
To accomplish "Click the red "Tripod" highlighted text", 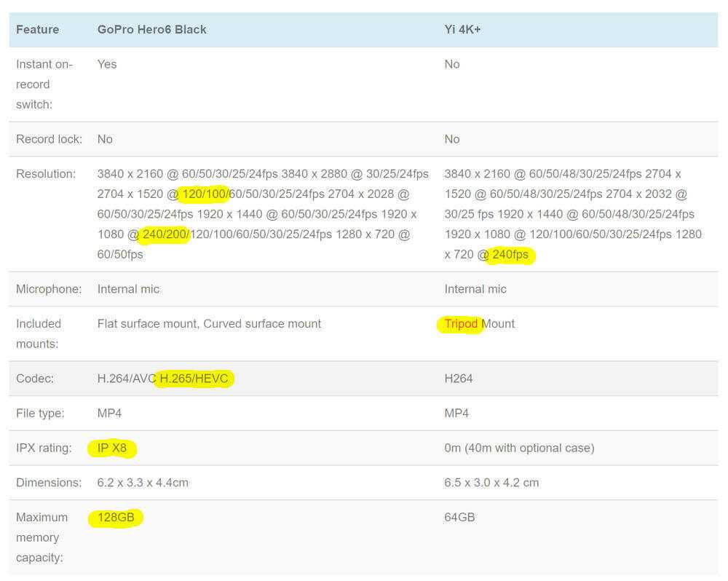I will coord(462,324).
